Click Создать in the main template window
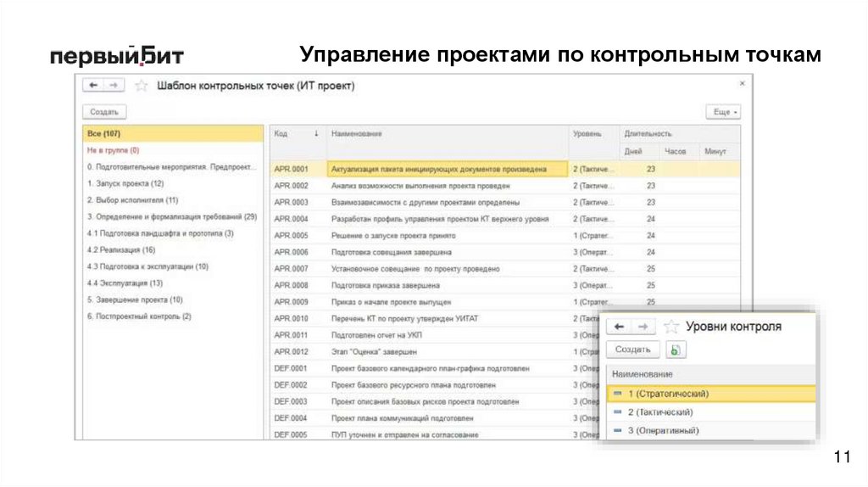868x487 pixels. tap(104, 112)
